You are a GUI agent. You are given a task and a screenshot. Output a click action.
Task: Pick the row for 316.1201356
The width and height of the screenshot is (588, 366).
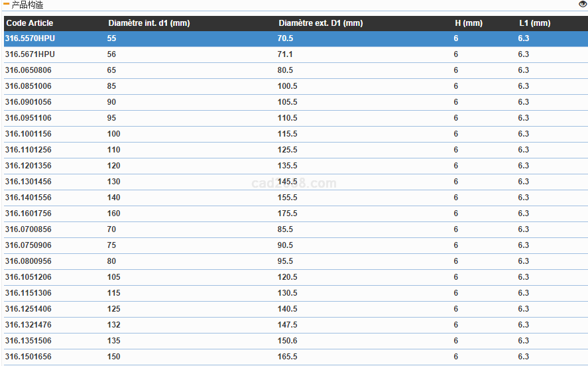[28, 166]
